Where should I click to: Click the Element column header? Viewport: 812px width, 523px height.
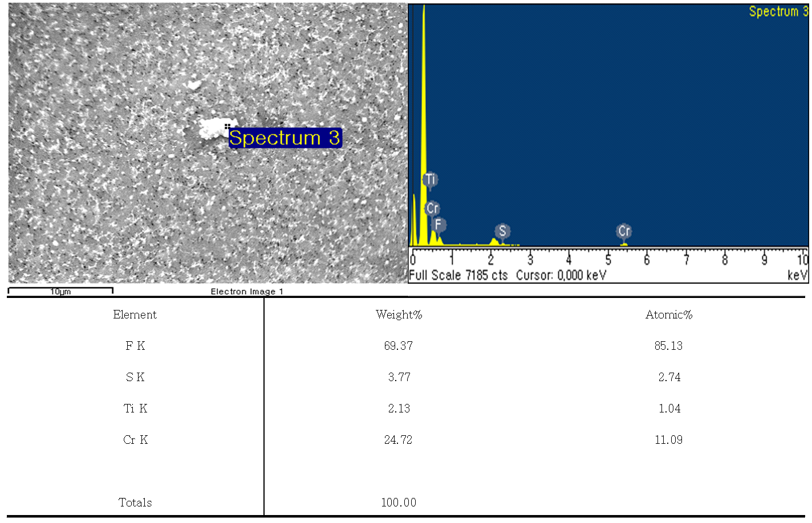click(135, 314)
